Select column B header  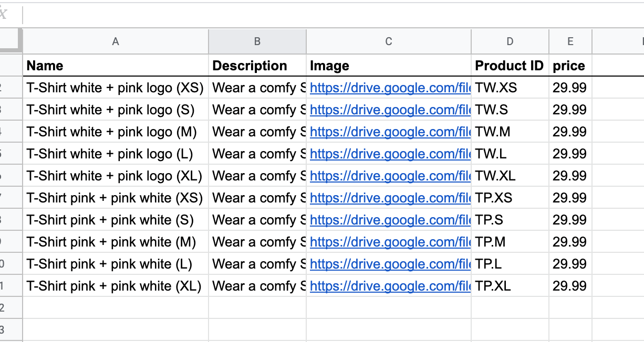257,41
